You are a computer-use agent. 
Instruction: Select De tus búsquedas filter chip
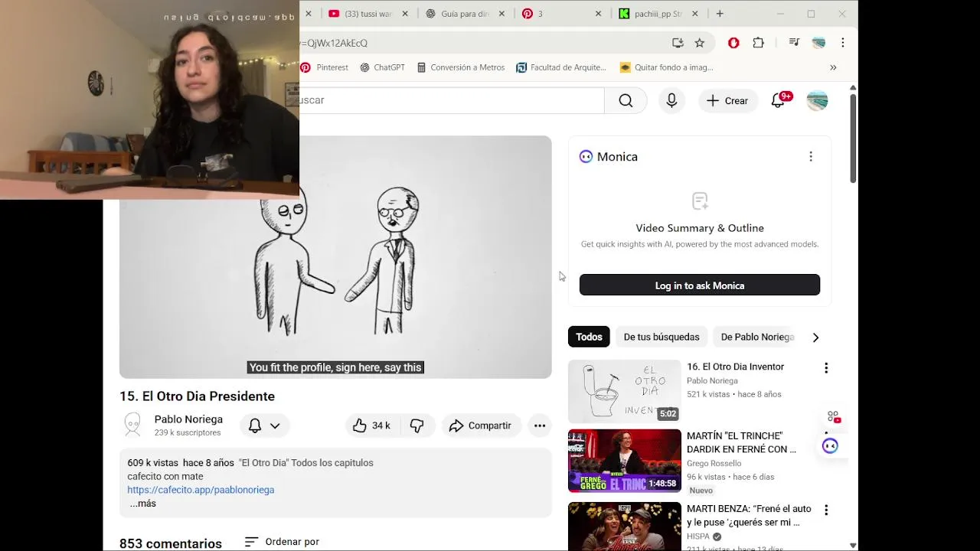[x=661, y=337]
